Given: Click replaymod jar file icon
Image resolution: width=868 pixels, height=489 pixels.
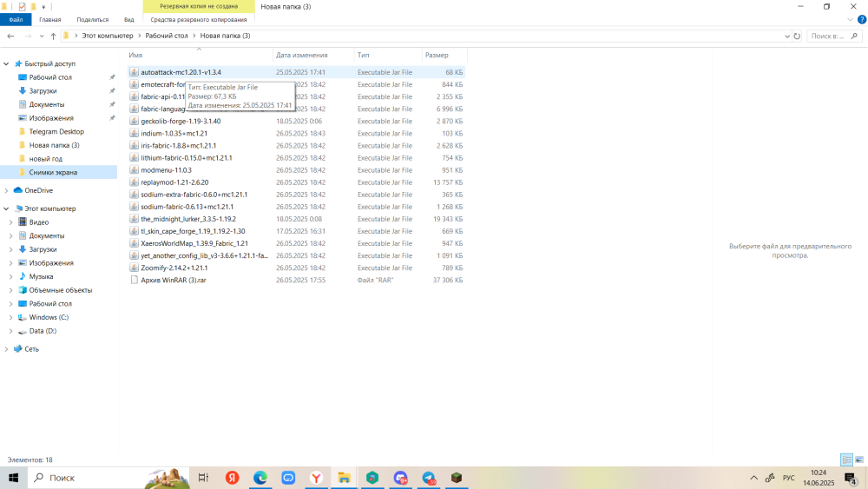Looking at the screenshot, I should [x=134, y=182].
